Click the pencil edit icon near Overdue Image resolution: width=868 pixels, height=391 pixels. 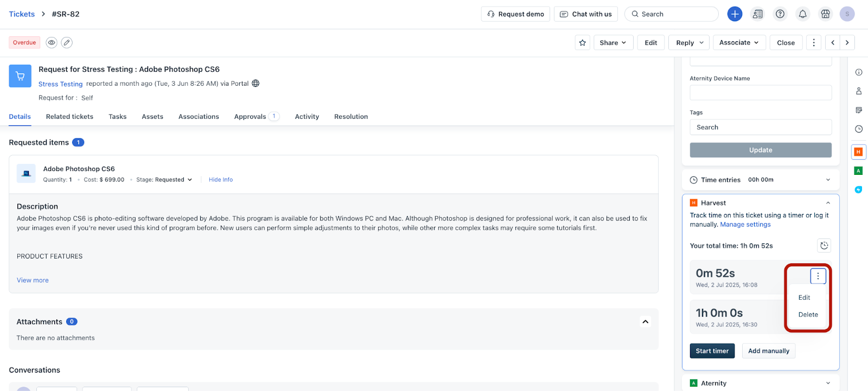pyautogui.click(x=67, y=42)
